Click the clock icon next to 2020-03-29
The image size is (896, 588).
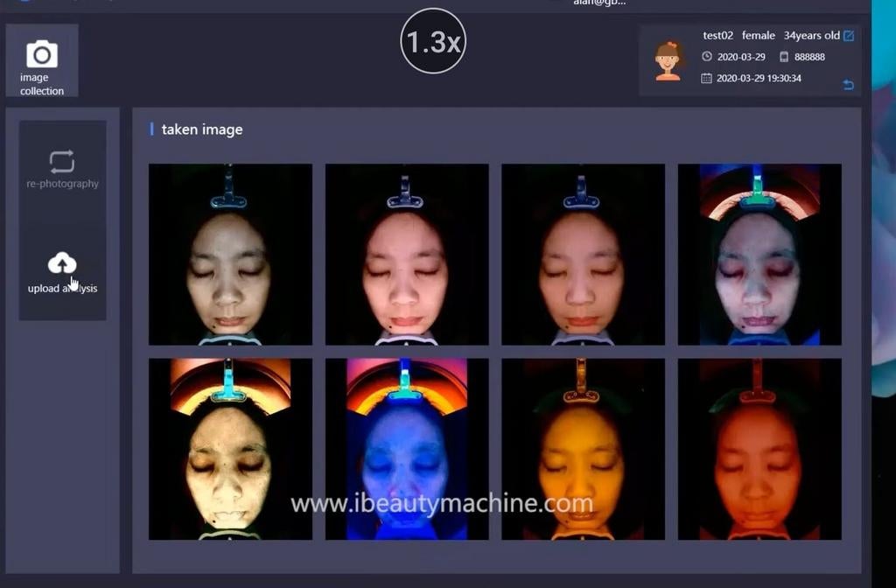(x=707, y=57)
